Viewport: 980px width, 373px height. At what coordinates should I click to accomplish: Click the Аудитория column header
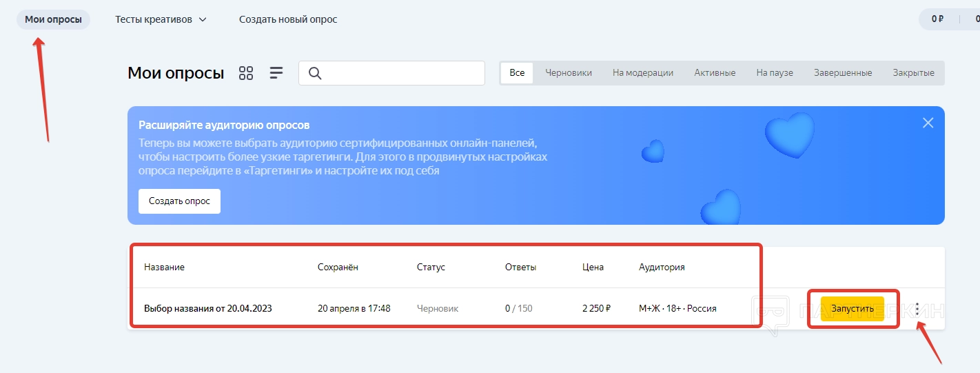coord(662,267)
